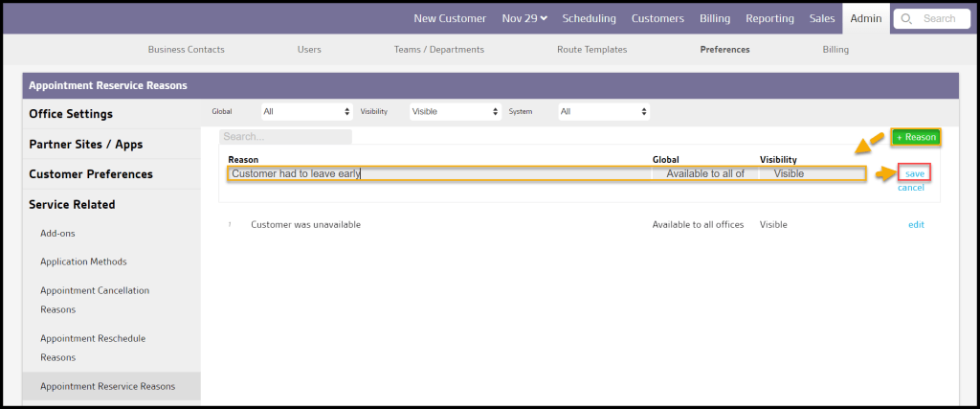
Task: Open the Visibility filter dropdown
Action: click(x=455, y=112)
